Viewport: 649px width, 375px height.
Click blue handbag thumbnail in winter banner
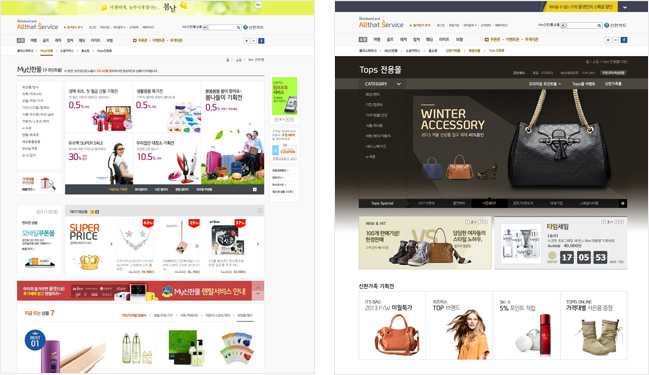click(x=431, y=168)
